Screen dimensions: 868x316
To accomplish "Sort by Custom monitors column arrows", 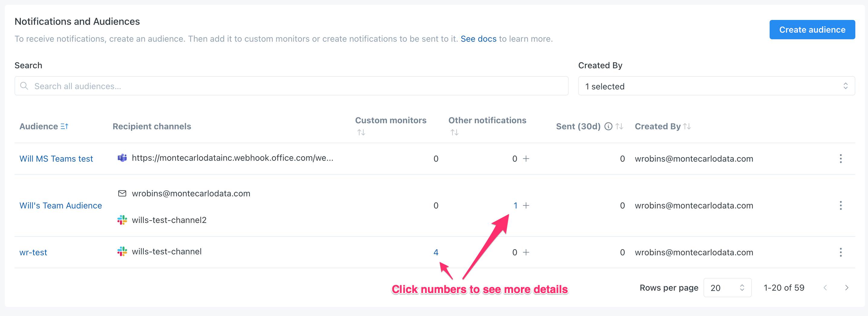I will pos(361,133).
